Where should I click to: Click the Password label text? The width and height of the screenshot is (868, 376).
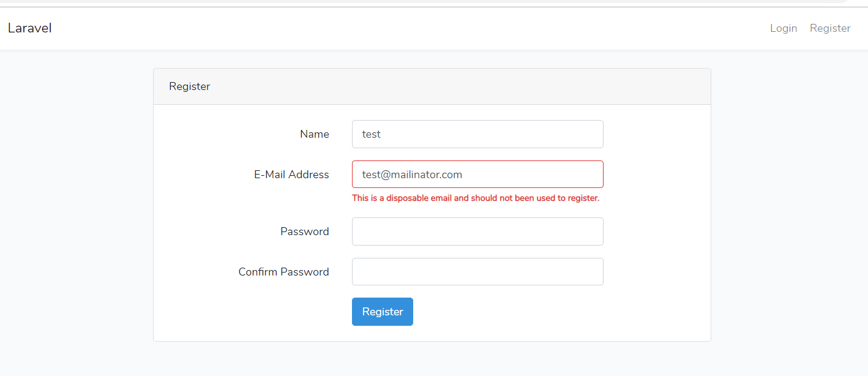304,231
